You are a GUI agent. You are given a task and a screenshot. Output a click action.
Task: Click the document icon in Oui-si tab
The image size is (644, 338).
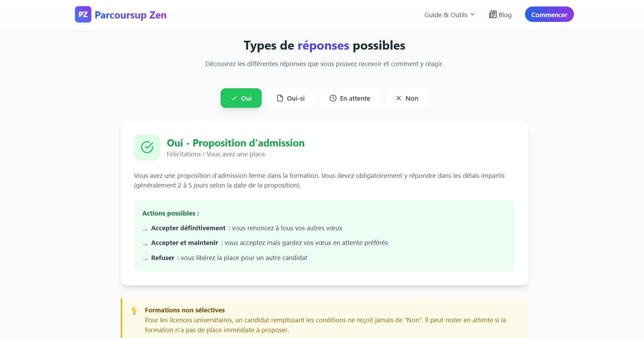(x=280, y=98)
